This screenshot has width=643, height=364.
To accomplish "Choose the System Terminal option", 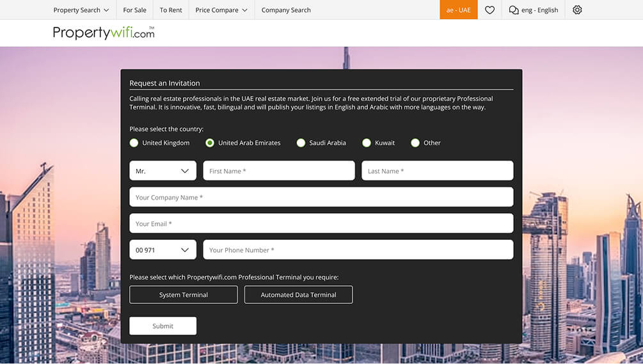I will tap(184, 295).
